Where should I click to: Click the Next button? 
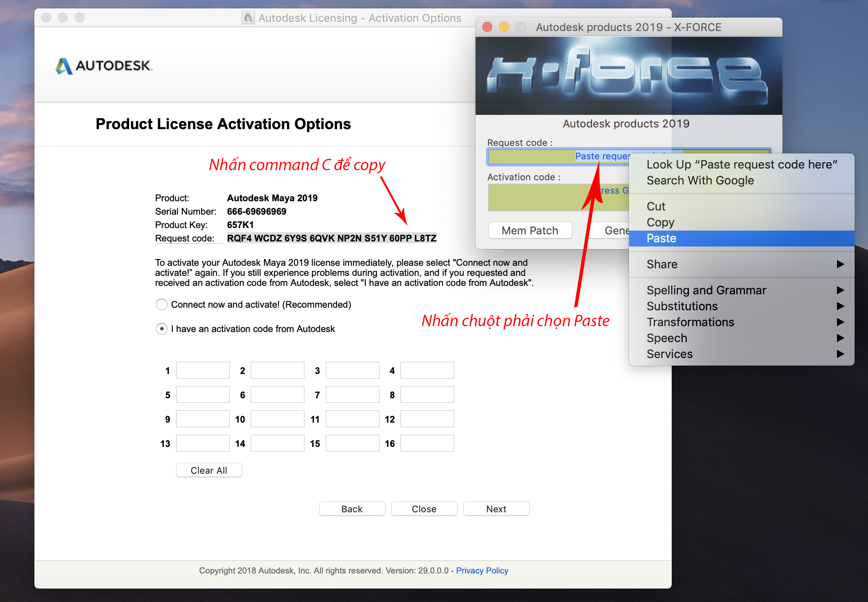tap(496, 509)
